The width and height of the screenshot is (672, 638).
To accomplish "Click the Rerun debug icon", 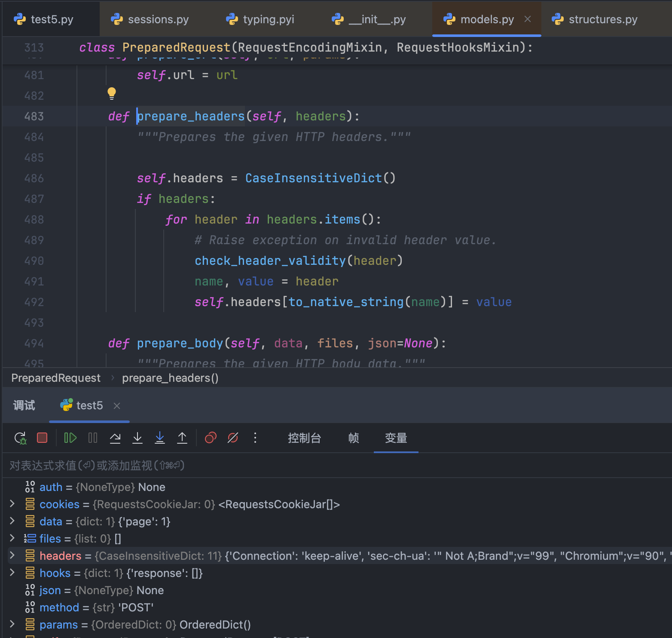I will (20, 438).
